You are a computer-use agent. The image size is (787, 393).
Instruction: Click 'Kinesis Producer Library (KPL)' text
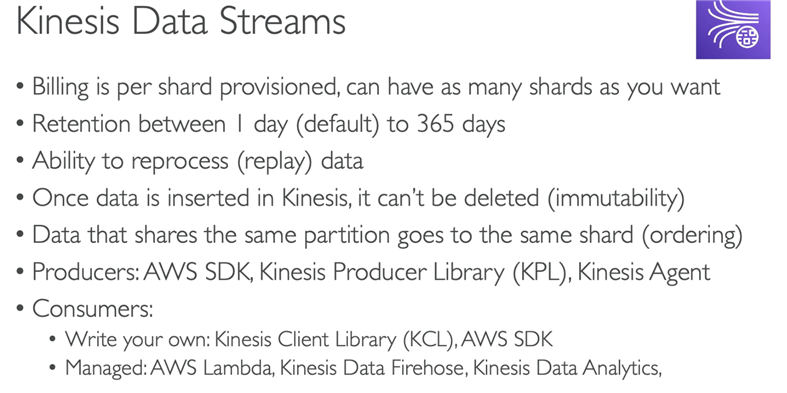pos(414,273)
